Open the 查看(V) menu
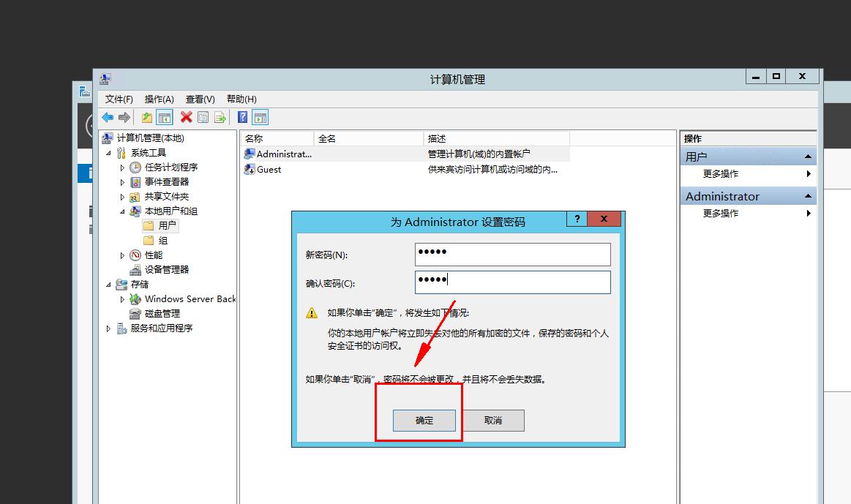 [x=199, y=99]
